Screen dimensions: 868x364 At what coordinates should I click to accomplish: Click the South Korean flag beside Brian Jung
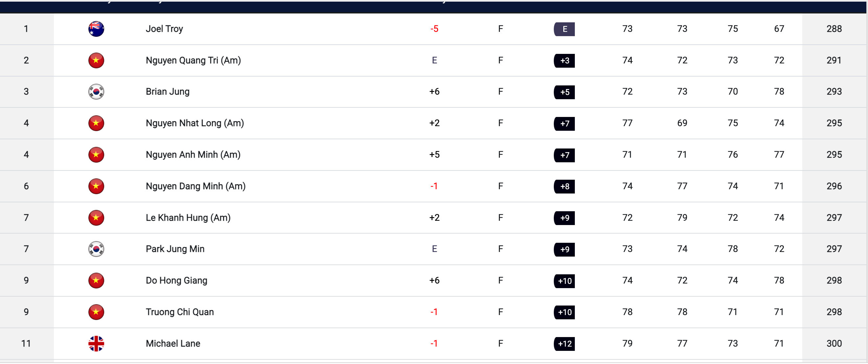point(96,92)
